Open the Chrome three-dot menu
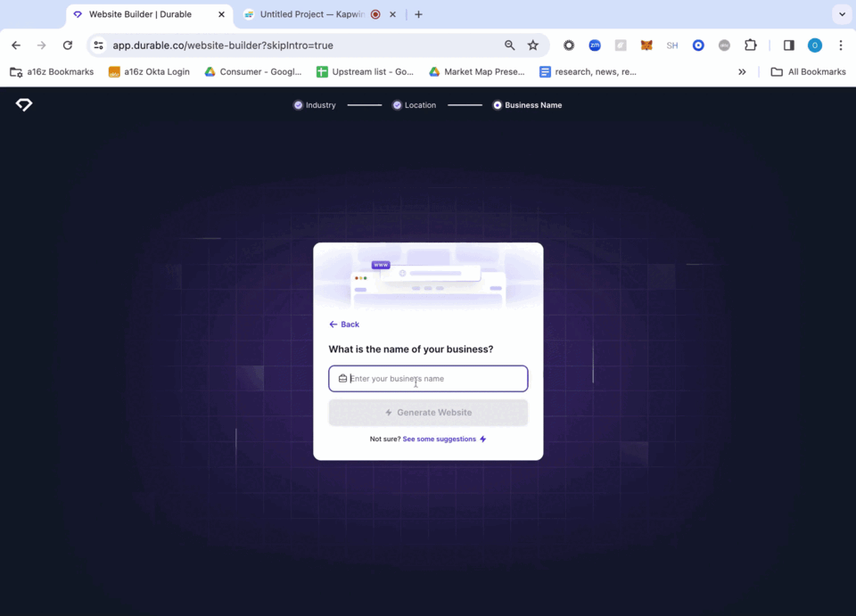The image size is (856, 616). 841,45
